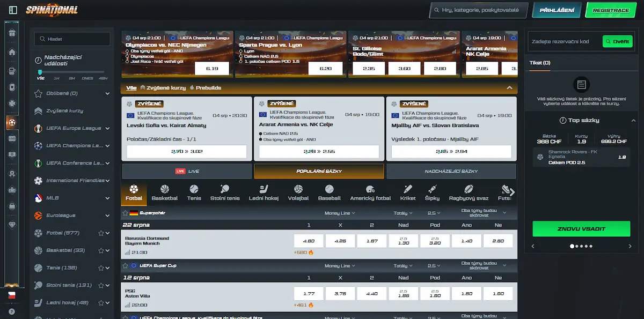The width and height of the screenshot is (644, 319).
Task: Star the UEFA Super Cup league header
Action: click(x=126, y=266)
